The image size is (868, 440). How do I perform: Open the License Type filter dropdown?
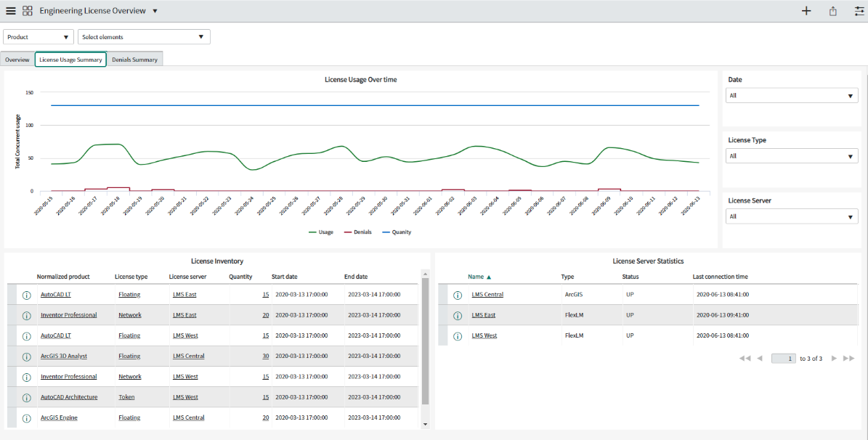(x=792, y=156)
